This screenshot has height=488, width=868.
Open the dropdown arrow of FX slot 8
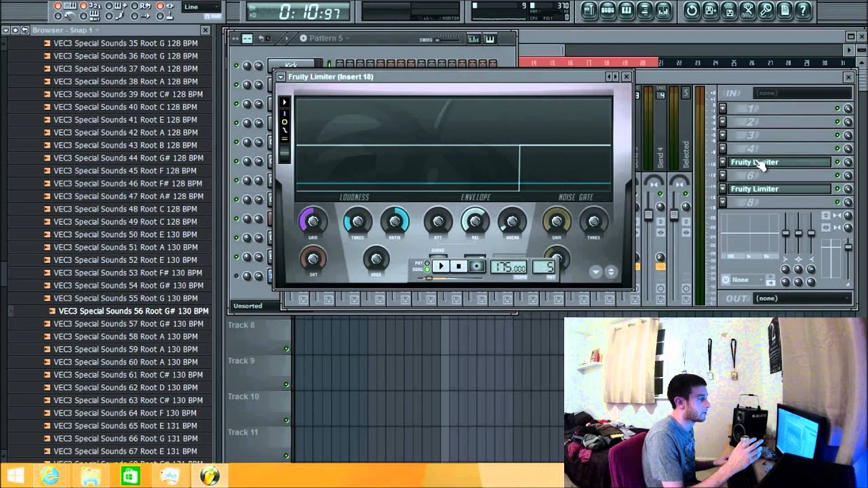pyautogui.click(x=723, y=203)
